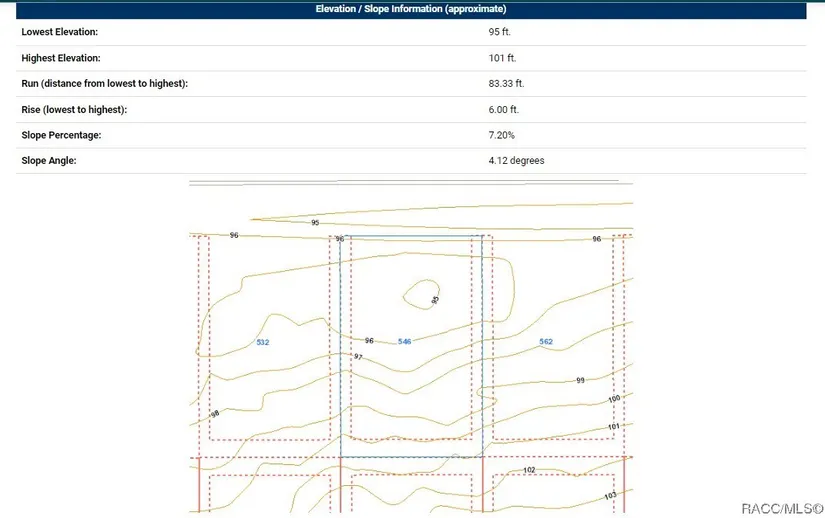Select parcel 546 on the map
825x518 pixels.
click(404, 342)
